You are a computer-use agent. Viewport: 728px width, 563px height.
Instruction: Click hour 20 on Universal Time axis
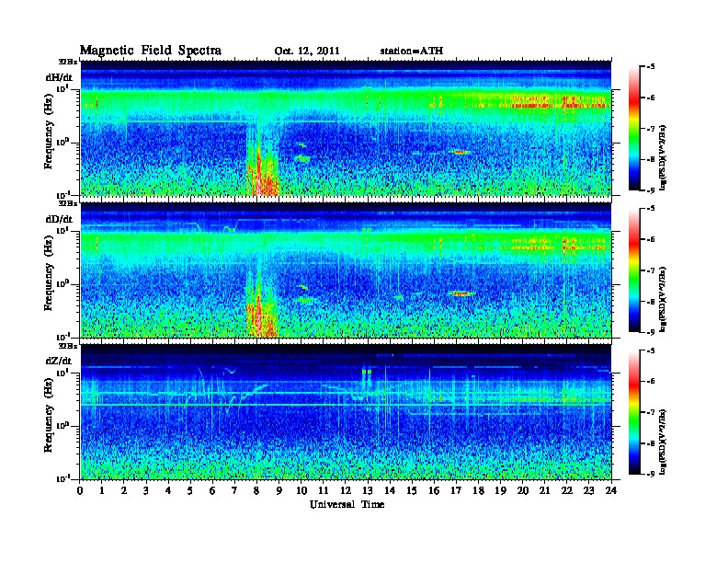(523, 491)
